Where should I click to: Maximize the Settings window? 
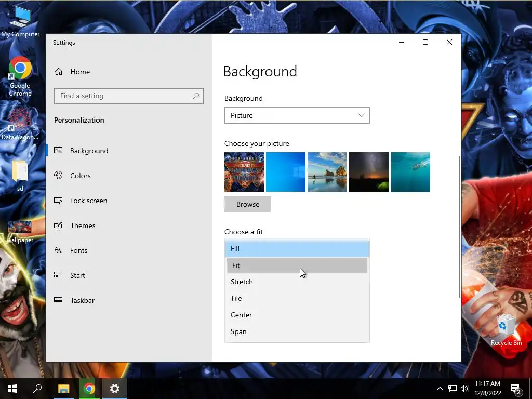[425, 42]
